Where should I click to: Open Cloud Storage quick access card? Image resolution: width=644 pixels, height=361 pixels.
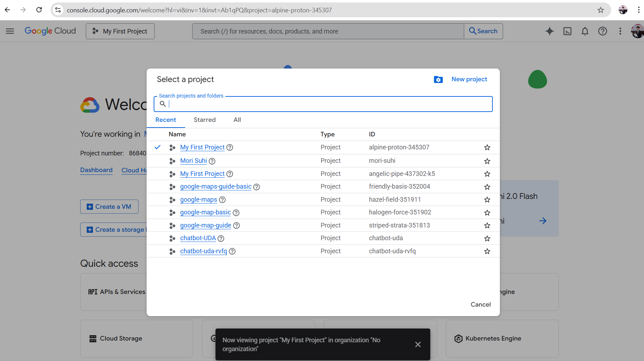tap(136, 338)
